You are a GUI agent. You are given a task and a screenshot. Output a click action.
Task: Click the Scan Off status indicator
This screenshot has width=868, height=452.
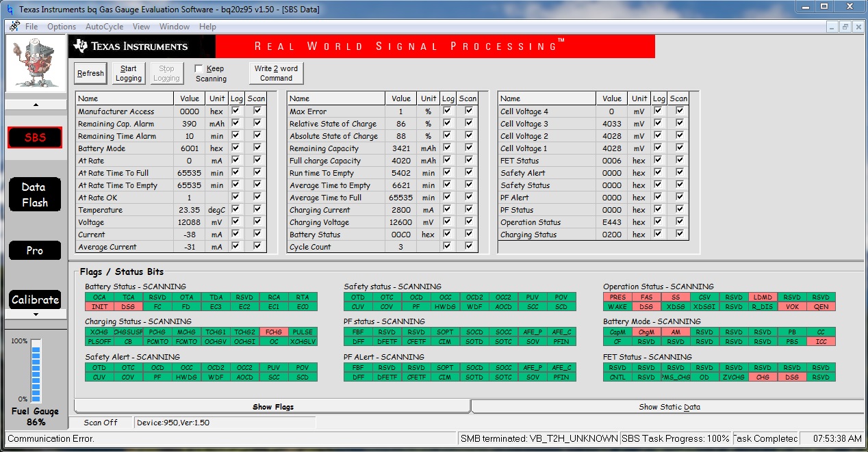pyautogui.click(x=101, y=423)
